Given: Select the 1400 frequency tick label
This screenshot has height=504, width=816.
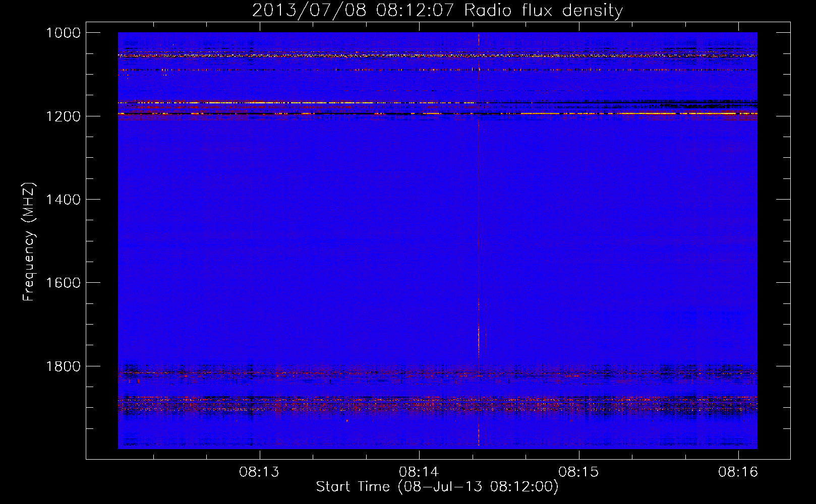Looking at the screenshot, I should tap(63, 200).
